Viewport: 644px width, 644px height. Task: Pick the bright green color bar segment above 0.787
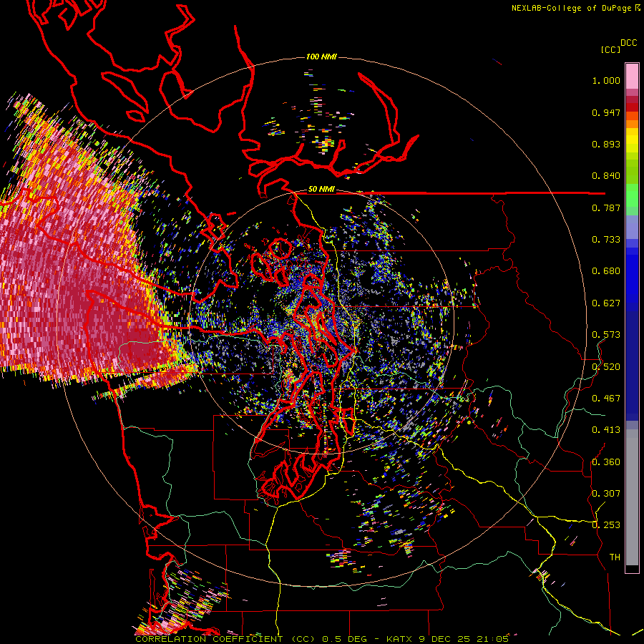click(x=632, y=195)
